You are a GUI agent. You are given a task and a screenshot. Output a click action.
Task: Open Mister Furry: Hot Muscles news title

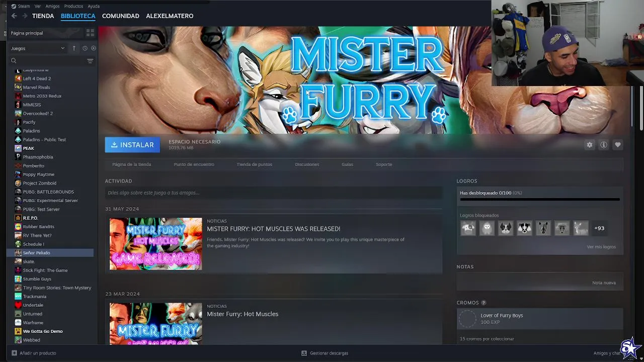(243, 314)
